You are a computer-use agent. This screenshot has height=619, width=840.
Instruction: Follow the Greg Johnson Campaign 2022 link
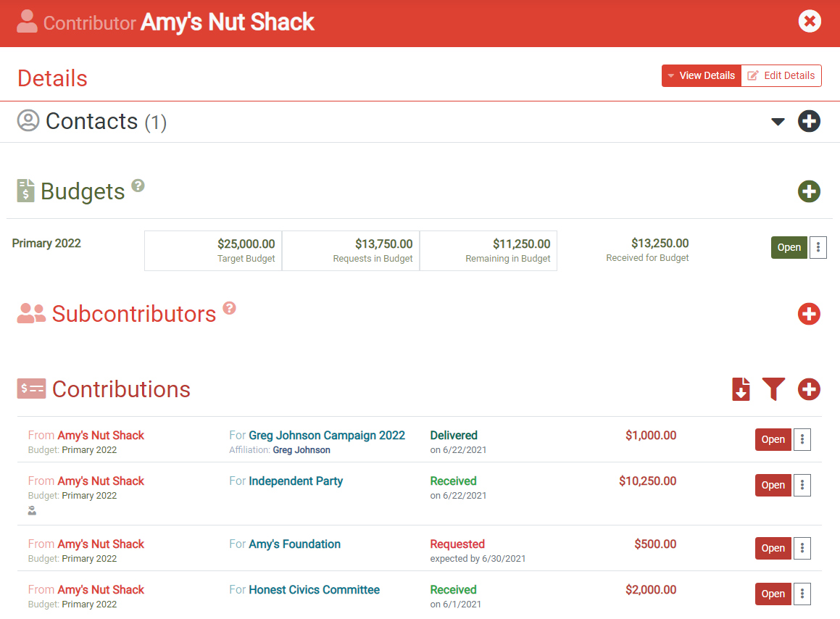coord(326,436)
